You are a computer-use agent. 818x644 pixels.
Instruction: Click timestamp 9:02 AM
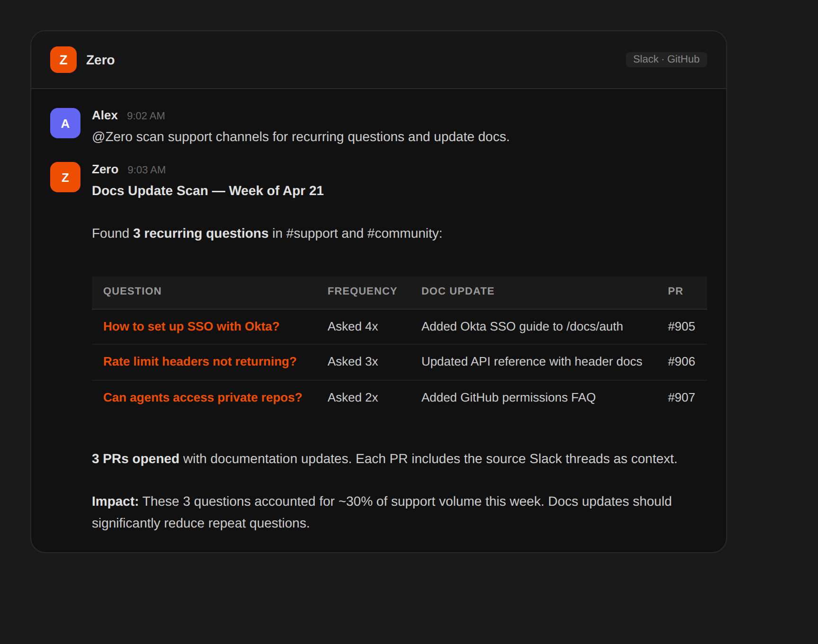[146, 116]
